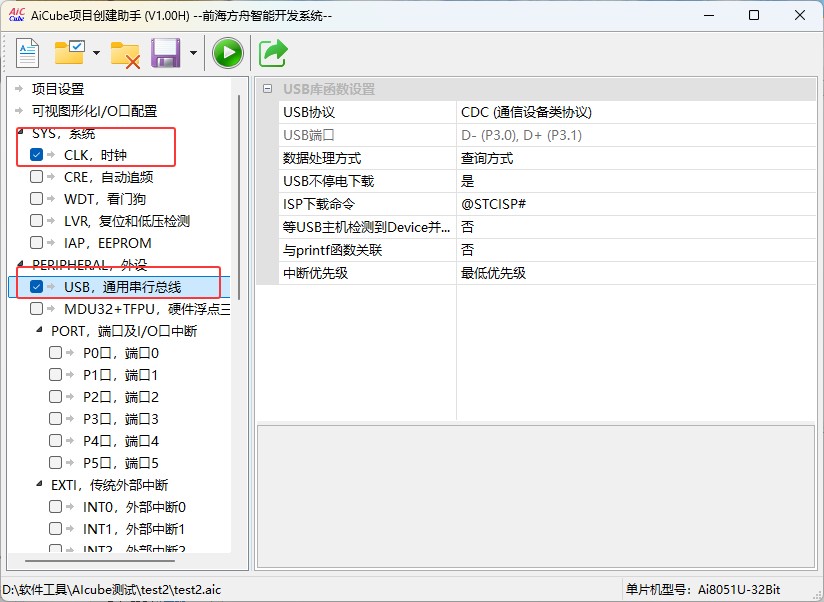Select the CRE，自动追频 tree item
The width and height of the screenshot is (824, 602).
tap(108, 177)
